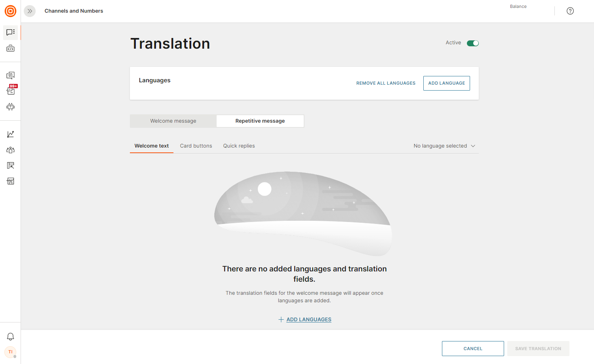This screenshot has width=594, height=364.
Task: Click the help question mark icon
Action: click(570, 11)
